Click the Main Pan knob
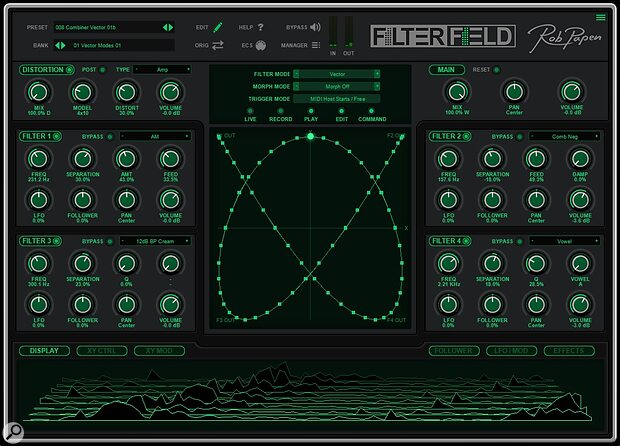Screen dimensions: 620x446 514,92
